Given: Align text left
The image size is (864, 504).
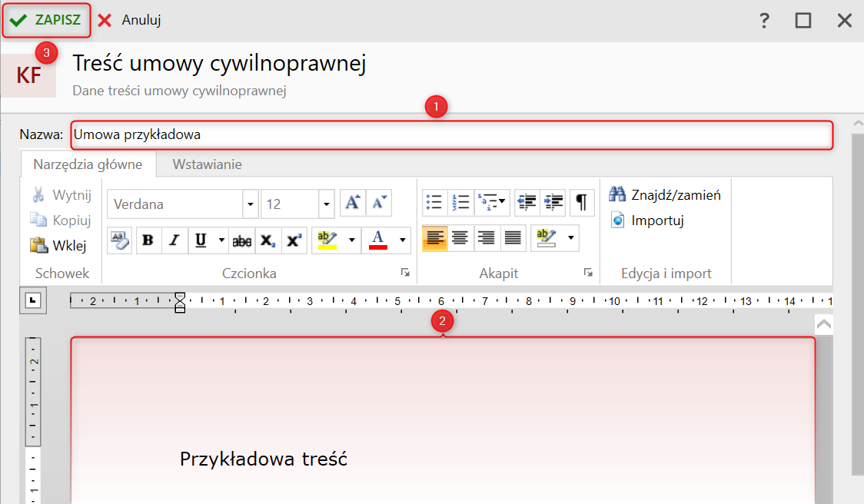Looking at the screenshot, I should pyautogui.click(x=435, y=238).
